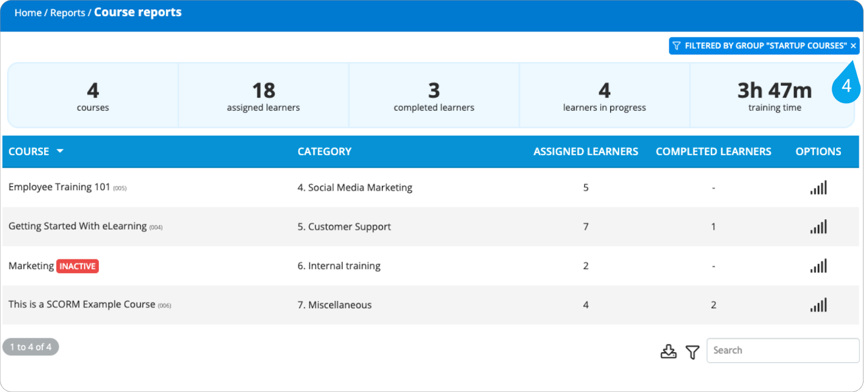Toggle sort arrow on Course column
The width and height of the screenshot is (868, 392).
pos(60,151)
